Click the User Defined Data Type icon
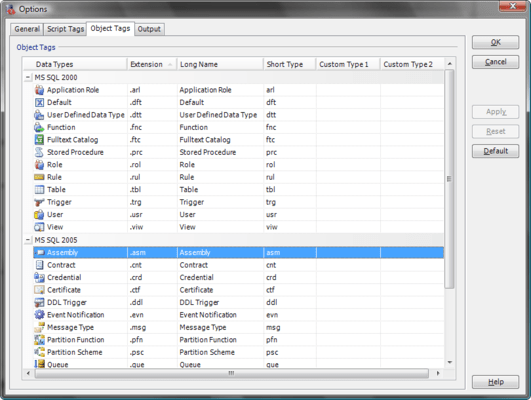This screenshot has width=531, height=400. pyautogui.click(x=39, y=115)
